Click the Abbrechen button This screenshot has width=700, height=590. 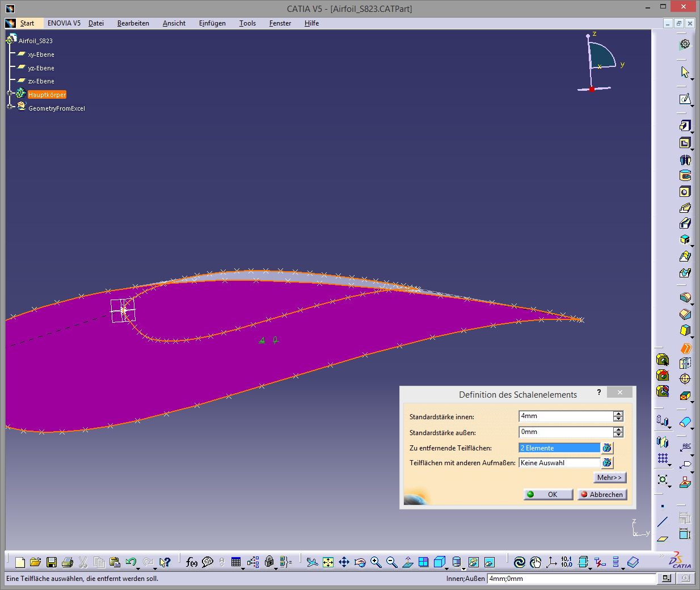click(602, 495)
